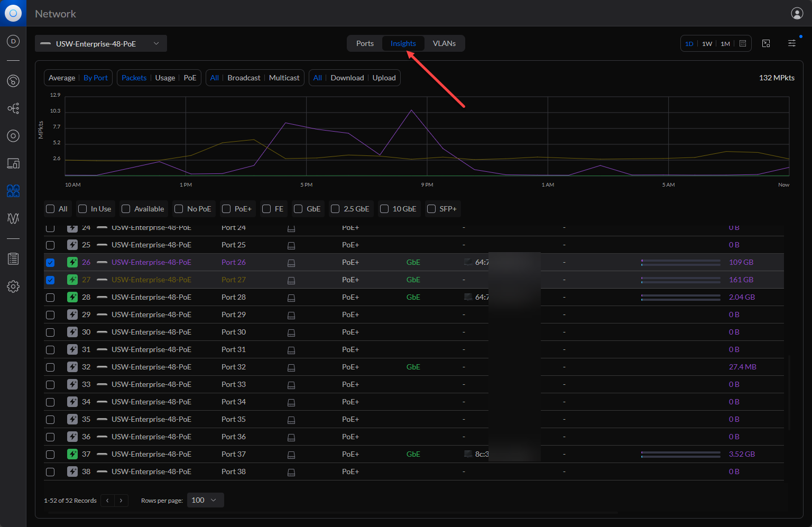Open the user account profile icon
The height and width of the screenshot is (527, 812).
point(797,14)
